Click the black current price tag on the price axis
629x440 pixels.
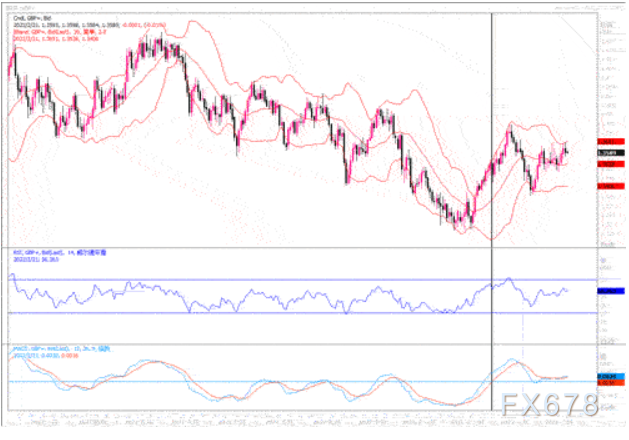tap(611, 153)
